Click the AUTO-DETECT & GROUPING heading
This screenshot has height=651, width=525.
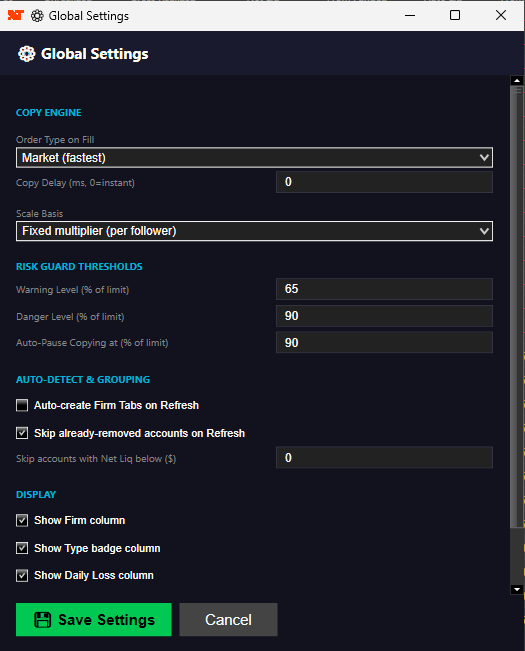tap(83, 379)
